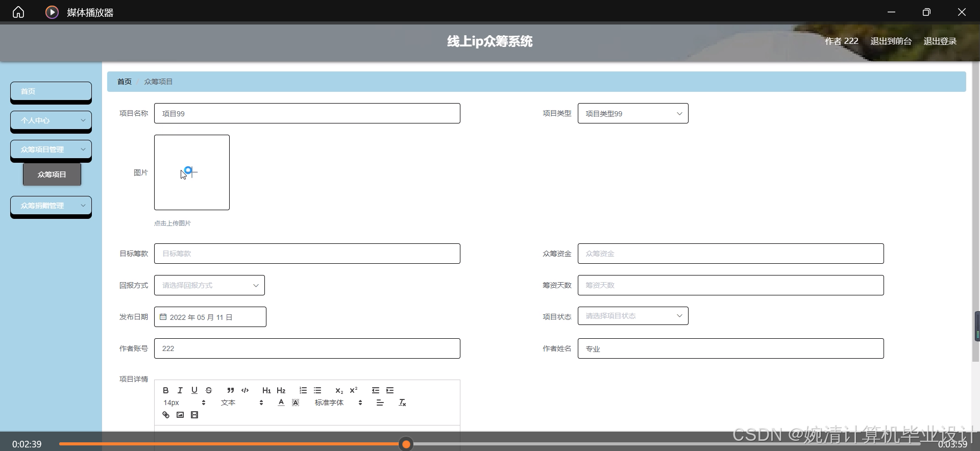The image size is (980, 451).
Task: Focus the 目标筹款 input field
Action: click(x=307, y=254)
